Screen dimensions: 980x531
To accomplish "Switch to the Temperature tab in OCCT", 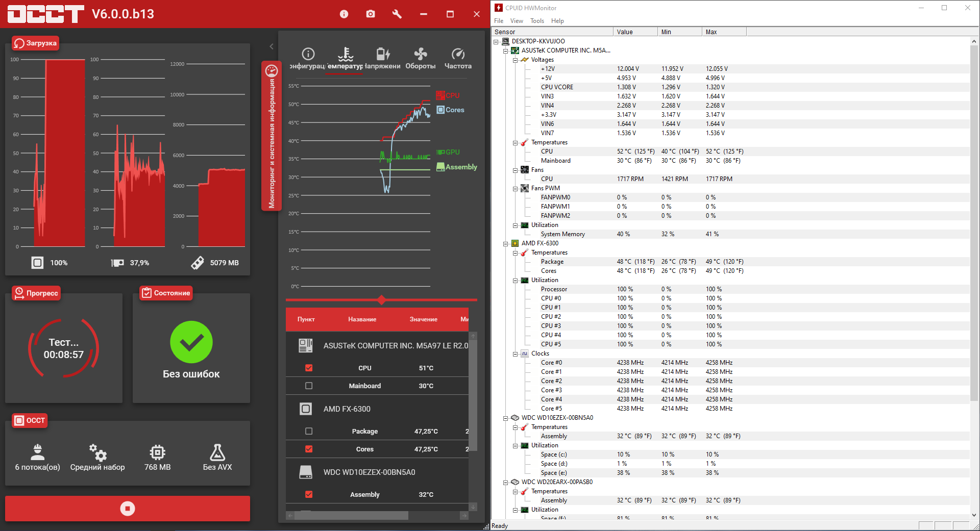I will [x=345, y=59].
